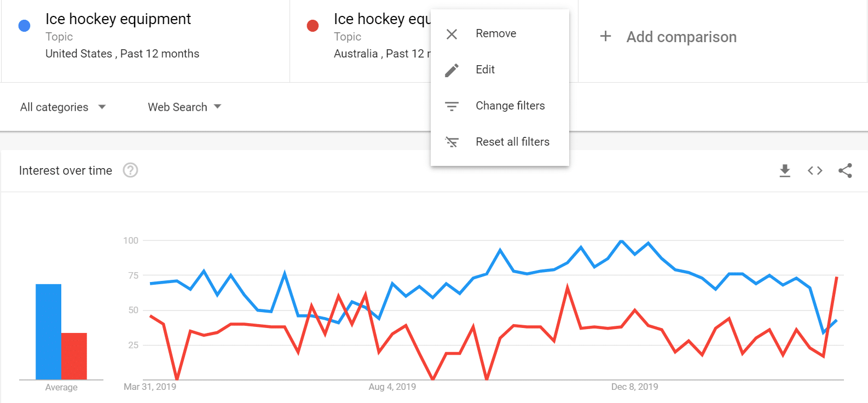The height and width of the screenshot is (403, 868).
Task: Click the Change filters icon
Action: click(x=452, y=106)
